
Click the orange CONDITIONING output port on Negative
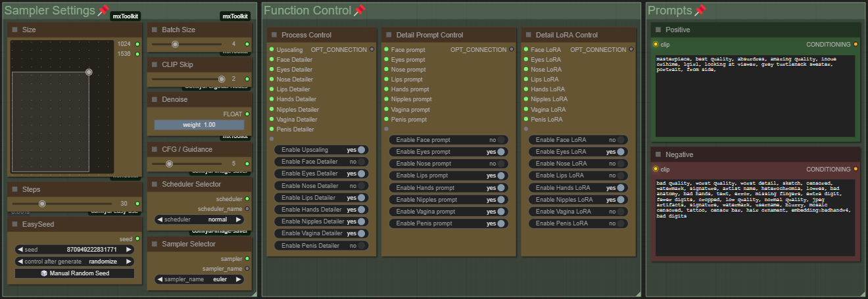[856, 170]
